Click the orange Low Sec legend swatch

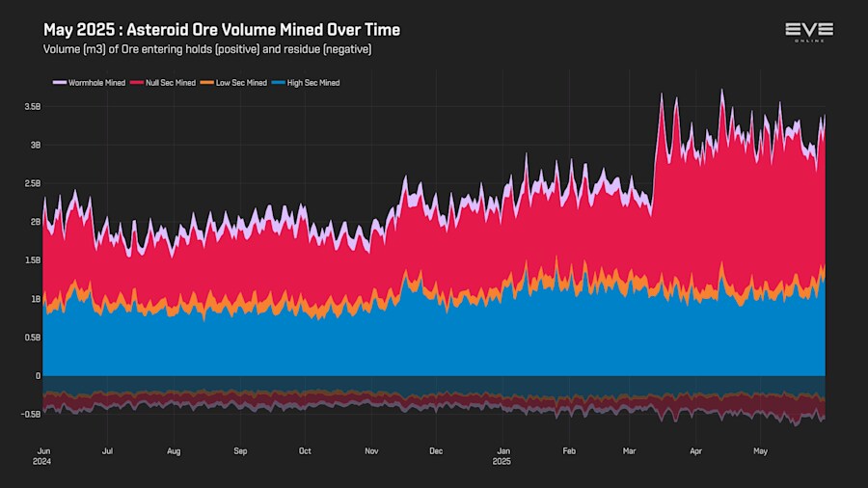tap(207, 82)
